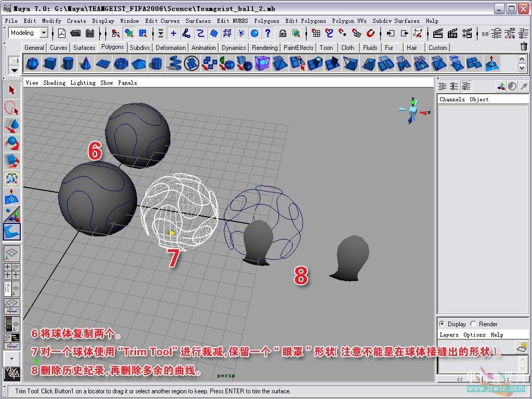Create a polygon torus from the shelf
The width and height of the screenshot is (532, 399).
point(121,63)
